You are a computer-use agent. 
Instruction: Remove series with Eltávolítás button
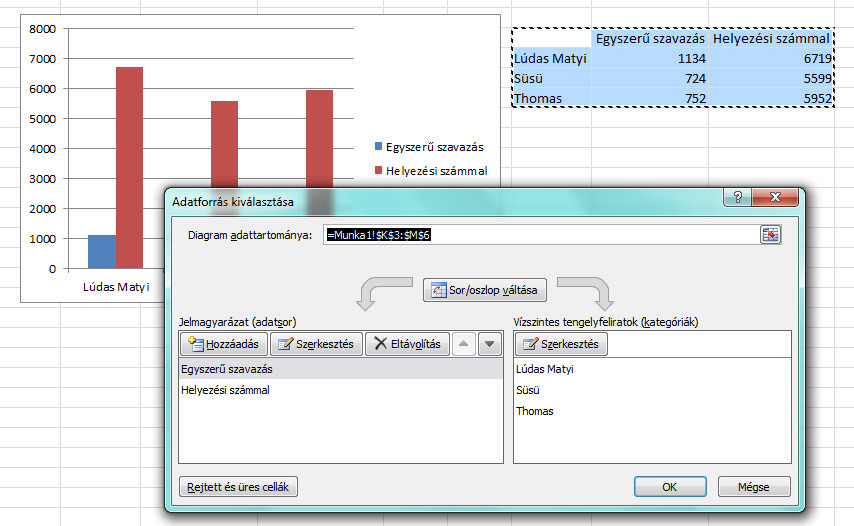pos(407,344)
